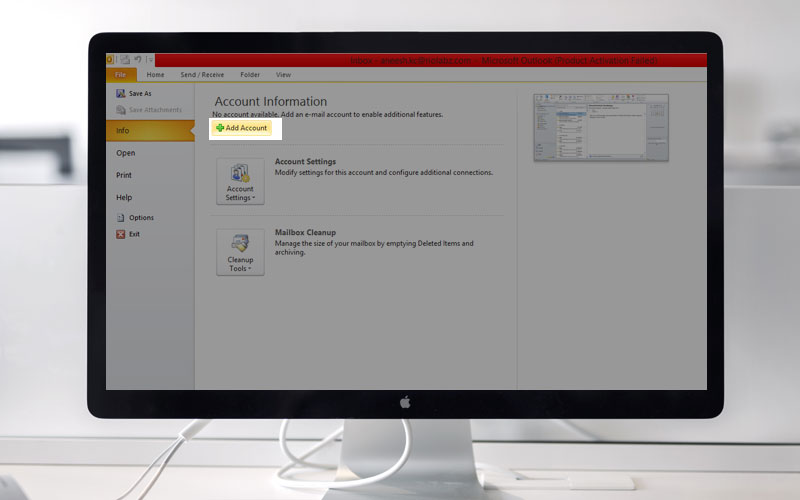Image resolution: width=800 pixels, height=500 pixels.
Task: Open the Folder ribbon tab
Action: point(250,74)
